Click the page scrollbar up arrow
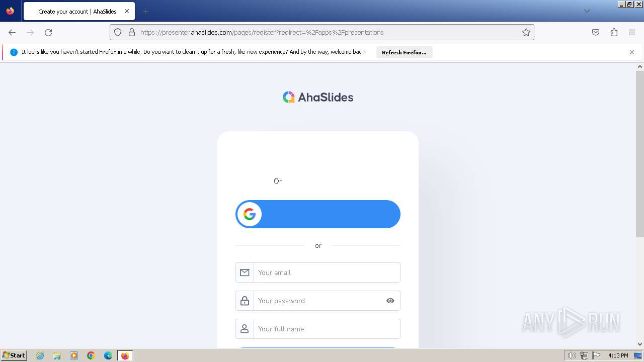This screenshot has height=362, width=644. pyautogui.click(x=640, y=66)
